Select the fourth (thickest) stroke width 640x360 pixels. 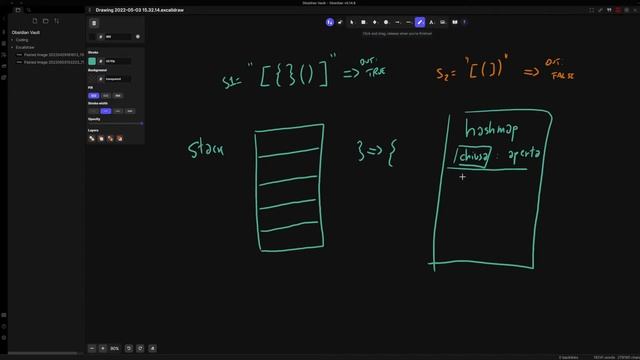[x=130, y=111]
